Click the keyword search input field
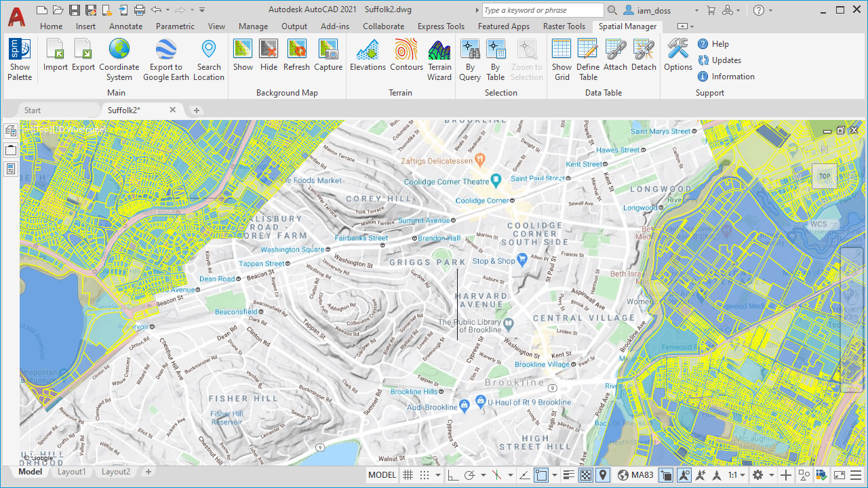 pos(542,10)
